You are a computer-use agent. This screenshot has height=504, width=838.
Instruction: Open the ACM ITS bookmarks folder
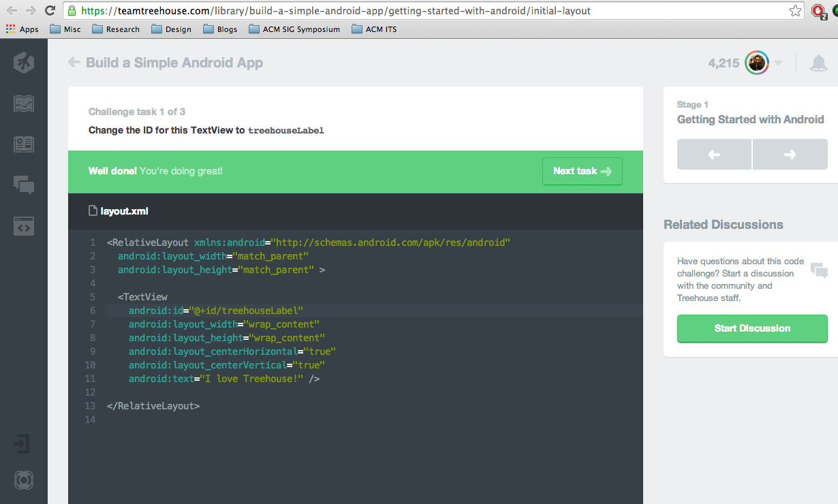tap(374, 29)
